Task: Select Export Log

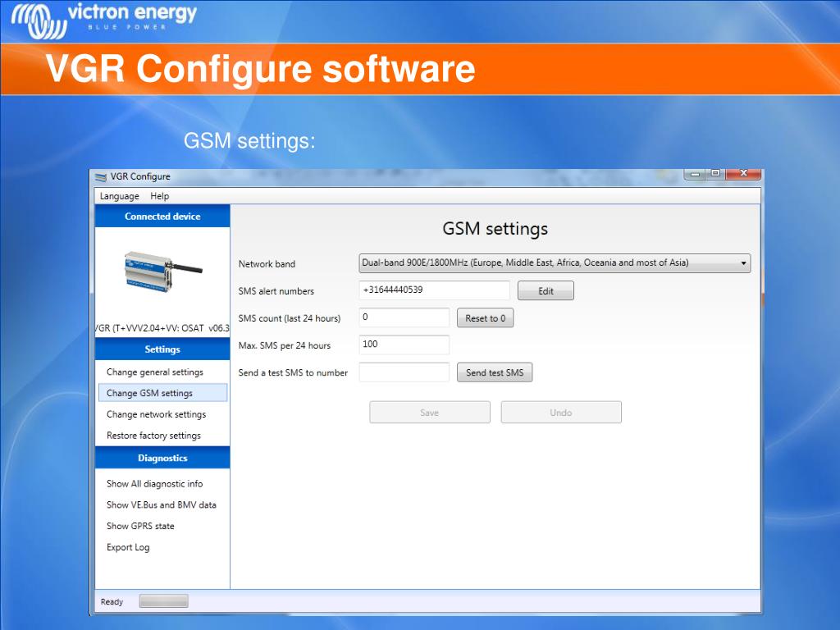Action: [x=128, y=547]
